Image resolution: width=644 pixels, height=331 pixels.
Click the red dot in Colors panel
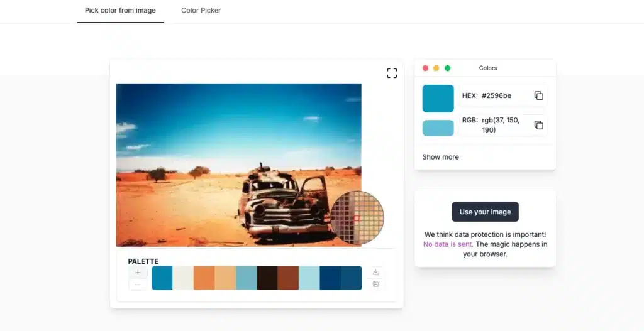click(426, 68)
